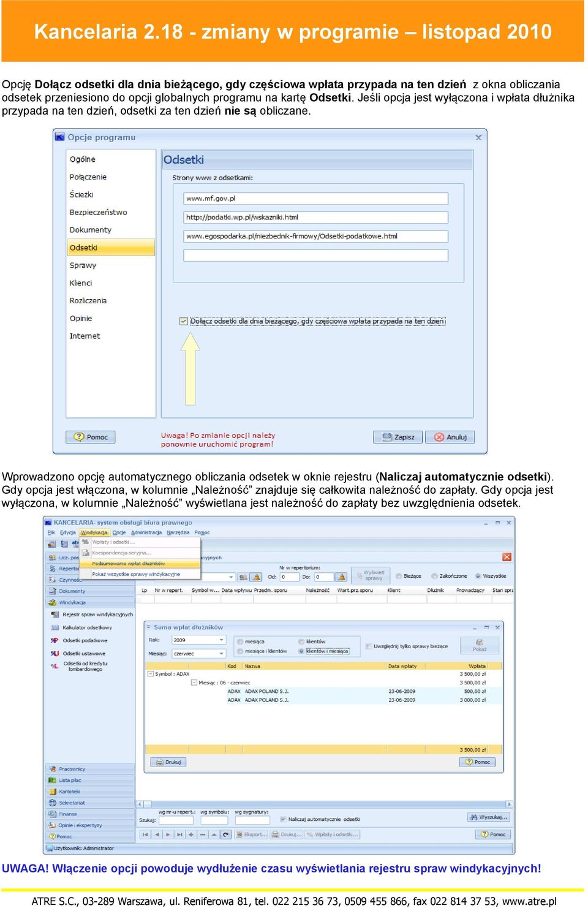Screen dimensions: 588x908
Task: Open the Kartoteki sidebar section
Action: click(x=90, y=792)
